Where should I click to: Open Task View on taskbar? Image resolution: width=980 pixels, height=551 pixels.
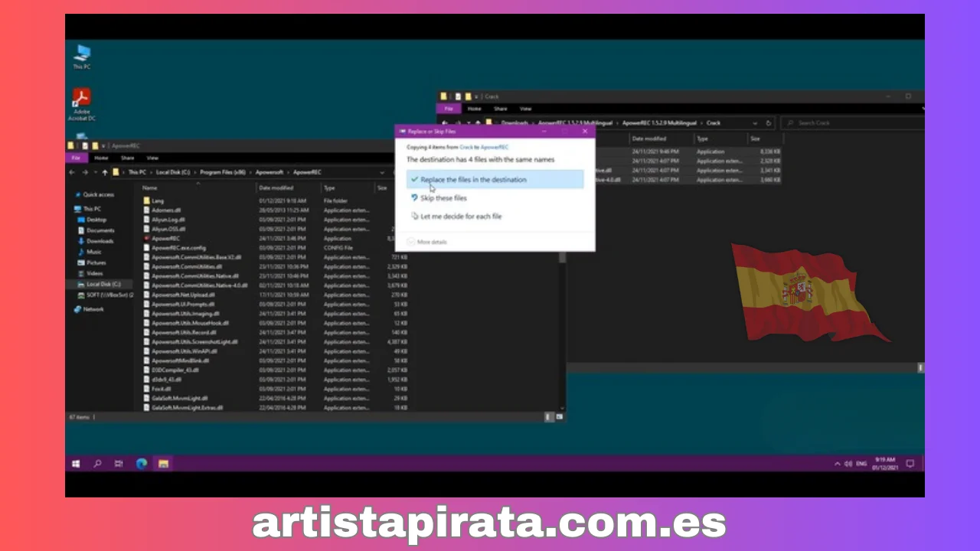click(119, 464)
